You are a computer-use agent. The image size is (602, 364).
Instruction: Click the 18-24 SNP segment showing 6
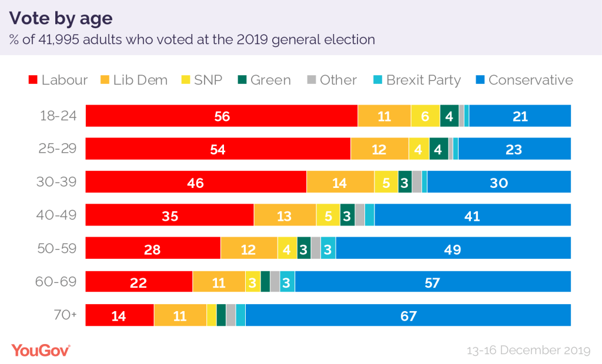425,116
